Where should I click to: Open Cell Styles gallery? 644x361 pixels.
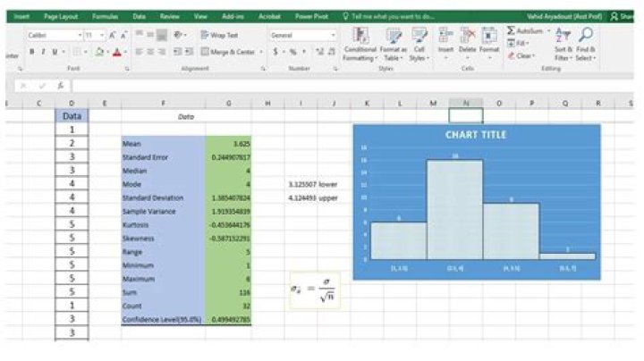pos(419,36)
